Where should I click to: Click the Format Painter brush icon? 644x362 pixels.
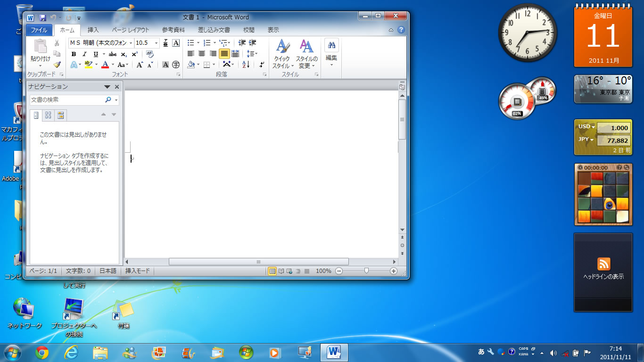click(x=57, y=65)
